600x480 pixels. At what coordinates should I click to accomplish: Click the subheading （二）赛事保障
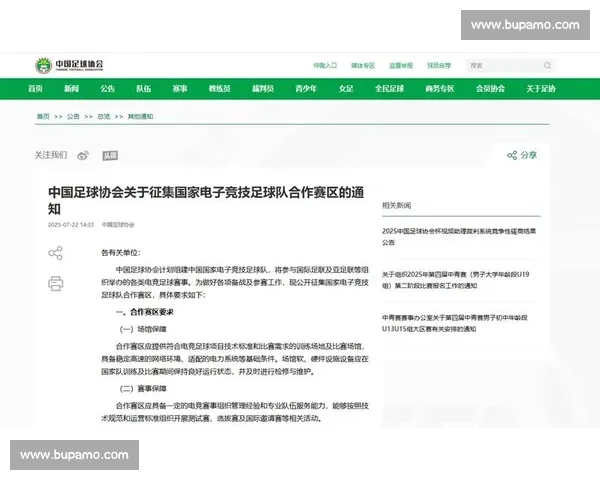[x=143, y=389]
